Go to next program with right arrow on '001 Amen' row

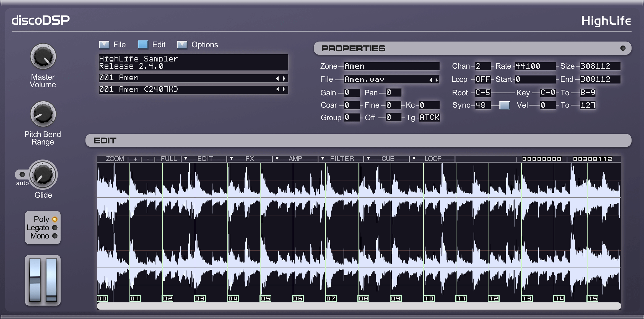284,78
